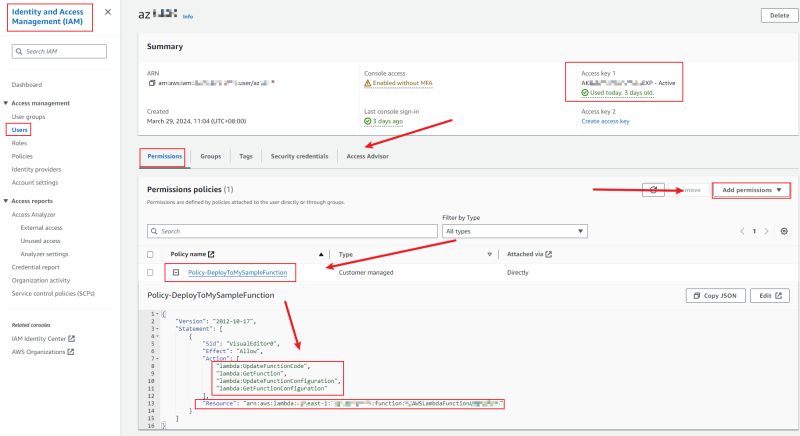Select Users in the sidebar
This screenshot has width=800, height=436.
pos(19,130)
